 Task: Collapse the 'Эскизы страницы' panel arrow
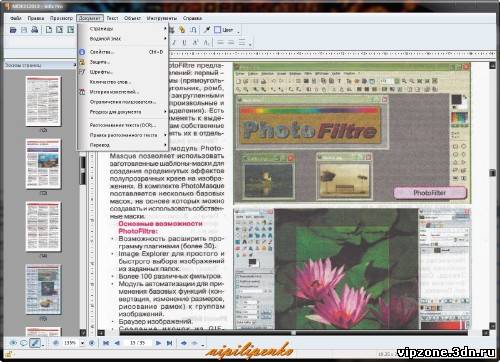tap(75, 65)
